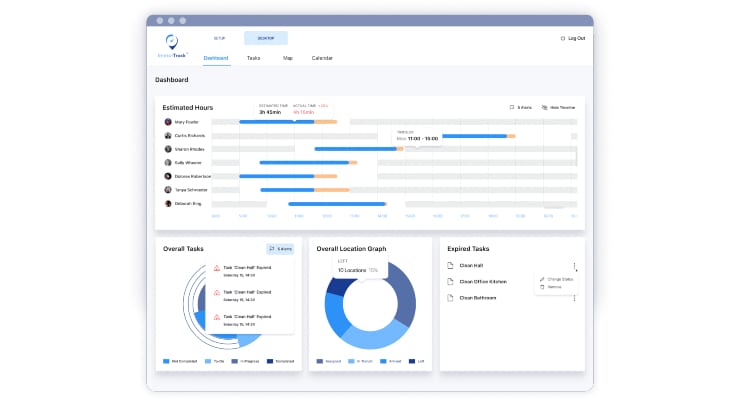
Task: Click the Clean Office Kitchen document icon
Action: [450, 282]
